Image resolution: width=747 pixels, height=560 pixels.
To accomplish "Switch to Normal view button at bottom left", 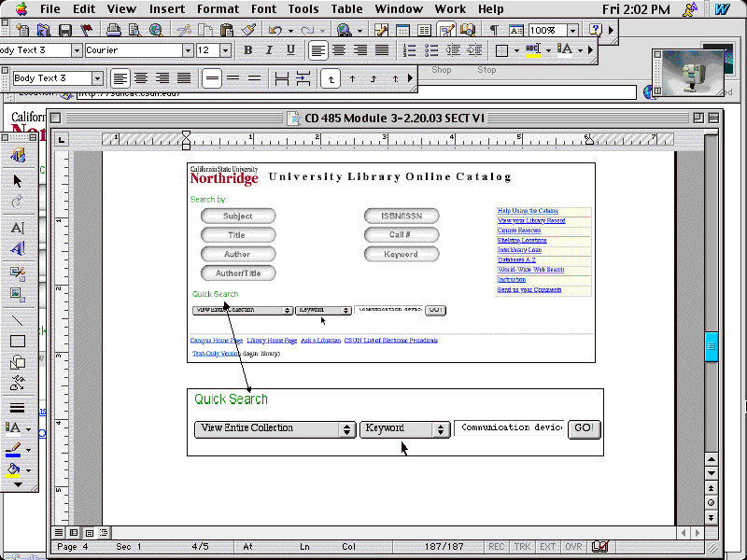I will pos(58,533).
